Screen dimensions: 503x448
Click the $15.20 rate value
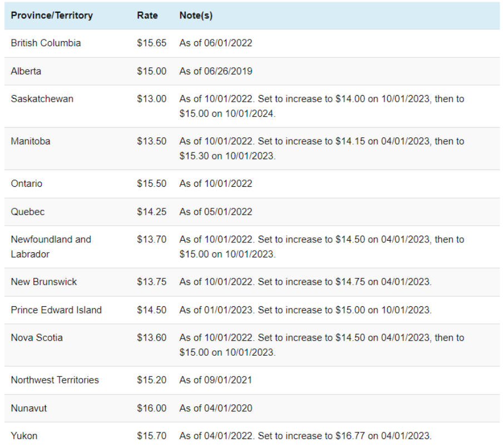(x=152, y=380)
